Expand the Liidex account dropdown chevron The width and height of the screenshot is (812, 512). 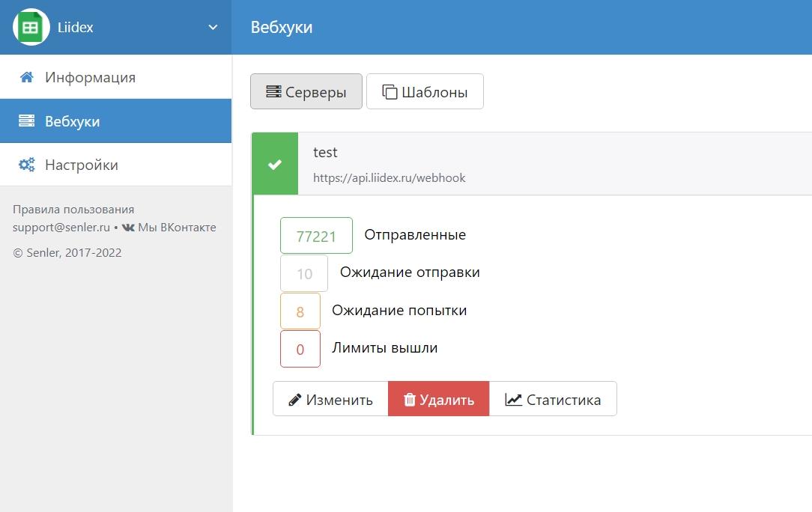(x=213, y=28)
